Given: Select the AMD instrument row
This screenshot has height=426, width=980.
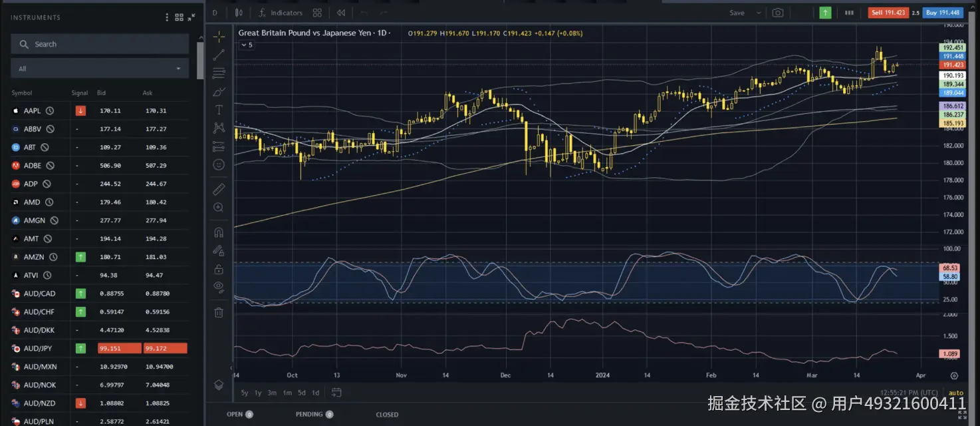Looking at the screenshot, I should 100,202.
